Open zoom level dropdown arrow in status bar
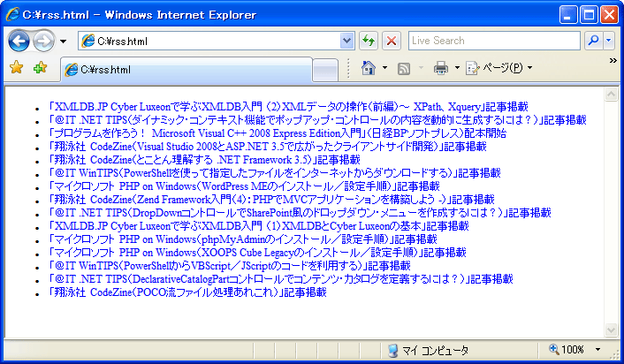The height and width of the screenshot is (364, 624). click(x=597, y=350)
